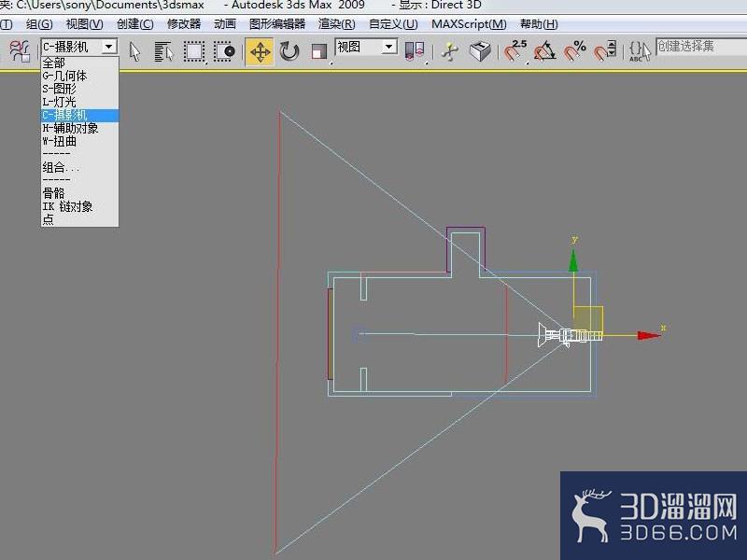
Task: Toggle Angle Snap
Action: pos(544,51)
